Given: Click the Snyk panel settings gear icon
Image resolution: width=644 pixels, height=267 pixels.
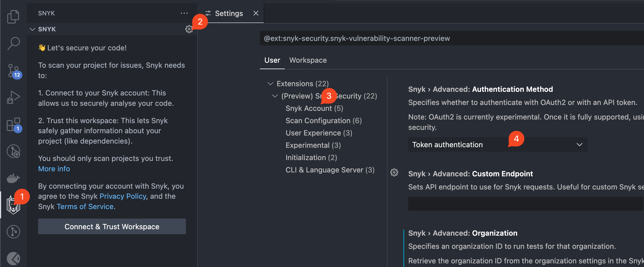Looking at the screenshot, I should tap(189, 29).
